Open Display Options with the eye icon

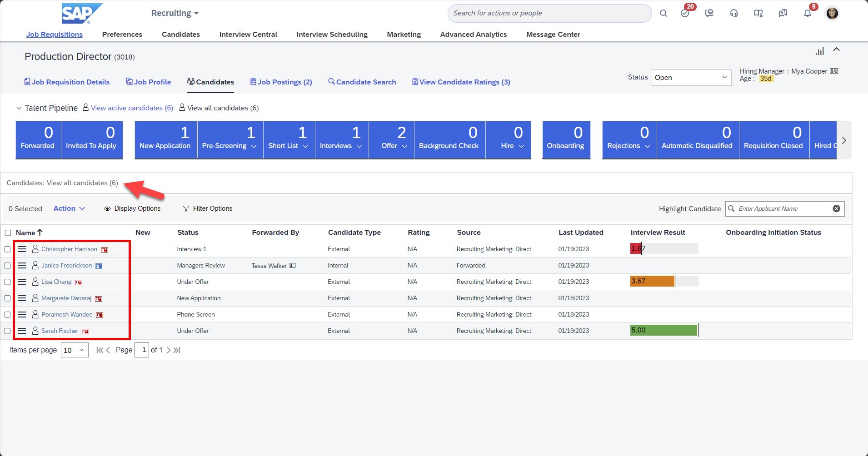132,208
